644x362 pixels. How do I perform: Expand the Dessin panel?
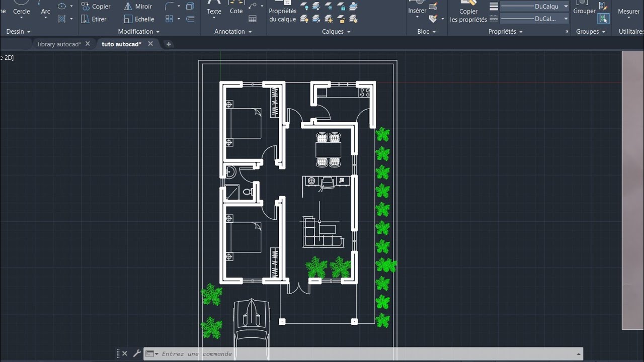[x=19, y=31]
